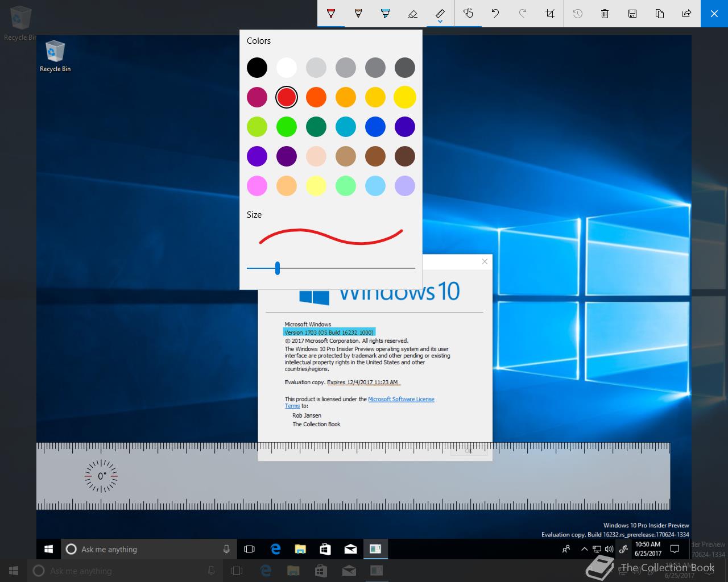Screen dimensions: 728x582
Task: Open Mail from captured taskbar
Action: (350, 549)
